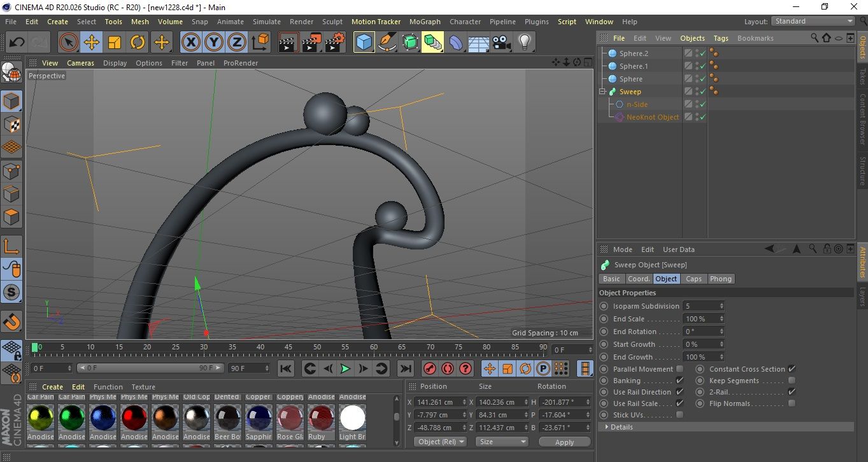Toggle Parallel Movement checkbox
868x462 pixels.
coord(679,369)
